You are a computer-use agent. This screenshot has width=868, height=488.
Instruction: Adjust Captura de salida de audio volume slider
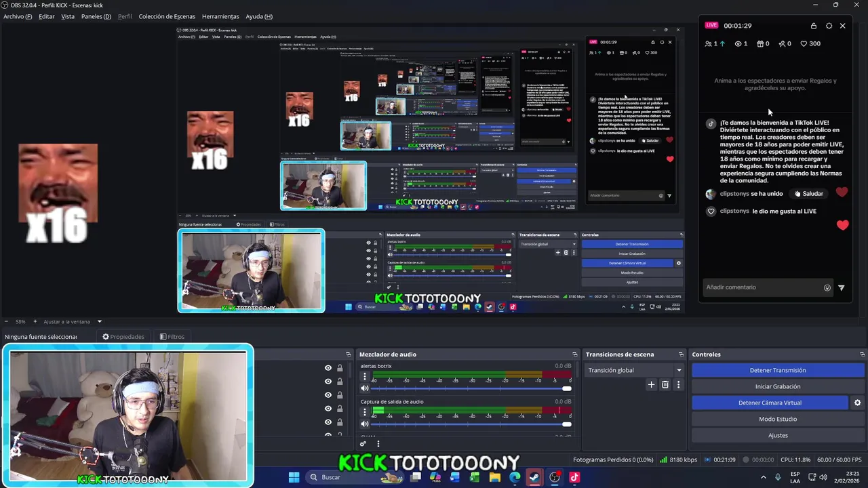(x=471, y=424)
